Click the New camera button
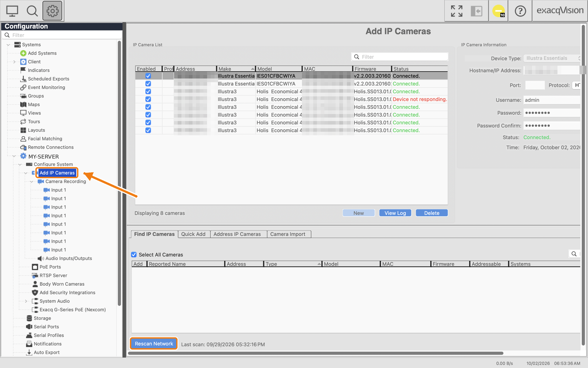This screenshot has height=368, width=588. (359, 213)
